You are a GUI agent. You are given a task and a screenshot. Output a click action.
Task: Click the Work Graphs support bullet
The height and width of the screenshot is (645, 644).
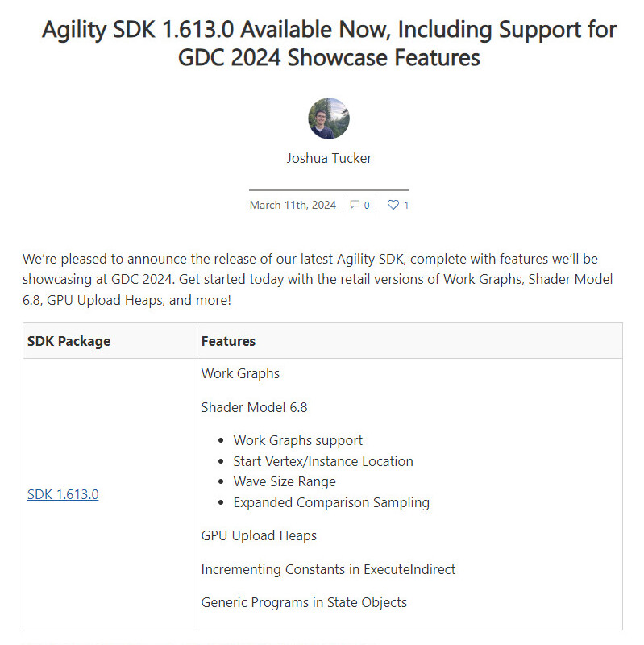click(x=298, y=440)
